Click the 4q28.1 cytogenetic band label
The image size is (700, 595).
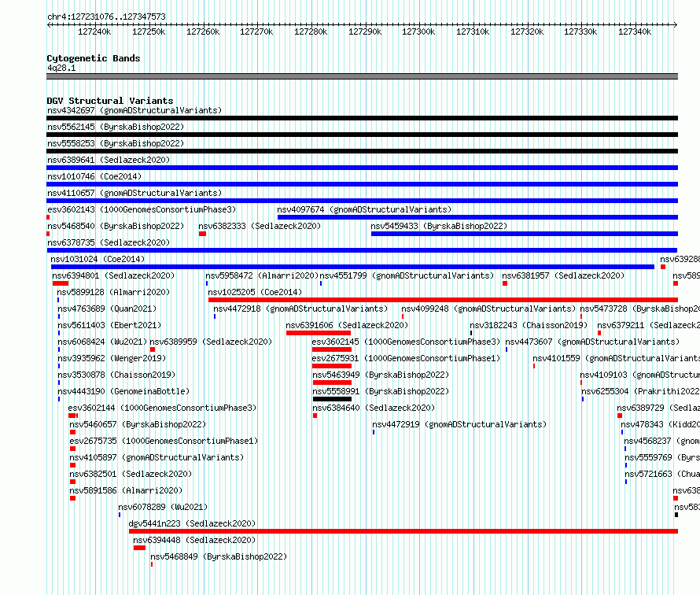61,68
